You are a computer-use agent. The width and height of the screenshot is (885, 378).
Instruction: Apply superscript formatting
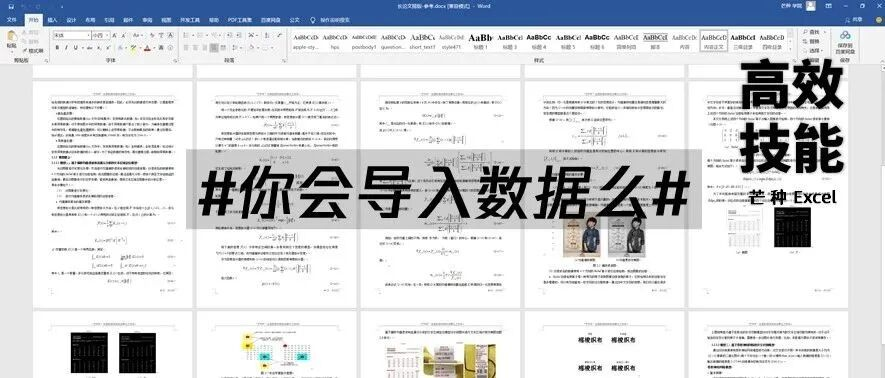108,48
